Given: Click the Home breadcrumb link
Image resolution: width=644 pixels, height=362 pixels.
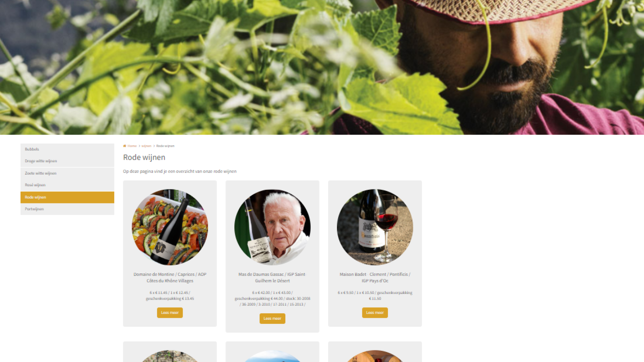Looking at the screenshot, I should pos(132,146).
